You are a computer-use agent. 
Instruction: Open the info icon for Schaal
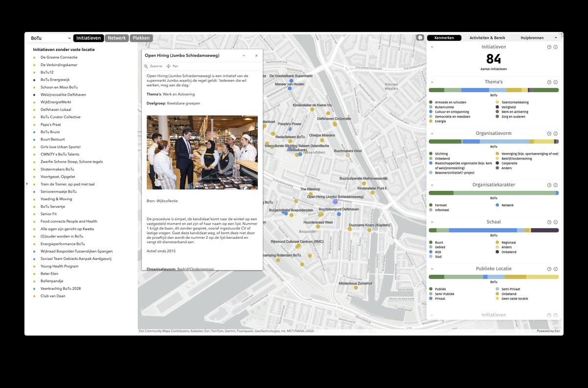pos(556,222)
